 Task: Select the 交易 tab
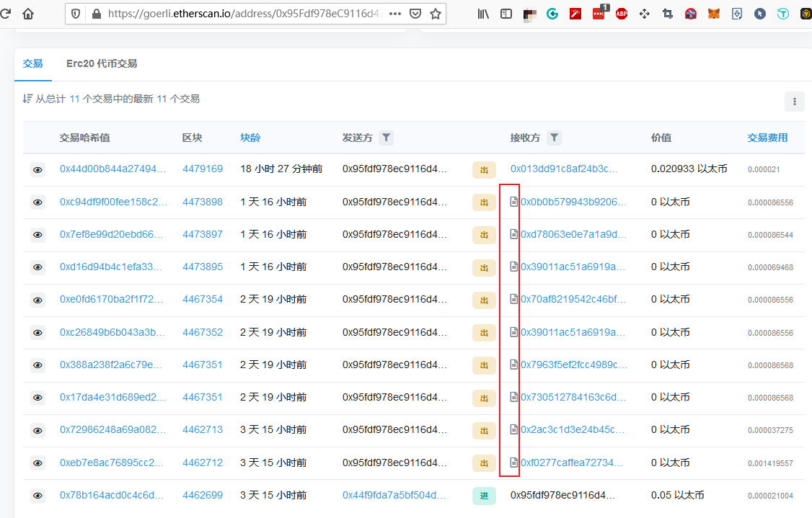click(32, 63)
